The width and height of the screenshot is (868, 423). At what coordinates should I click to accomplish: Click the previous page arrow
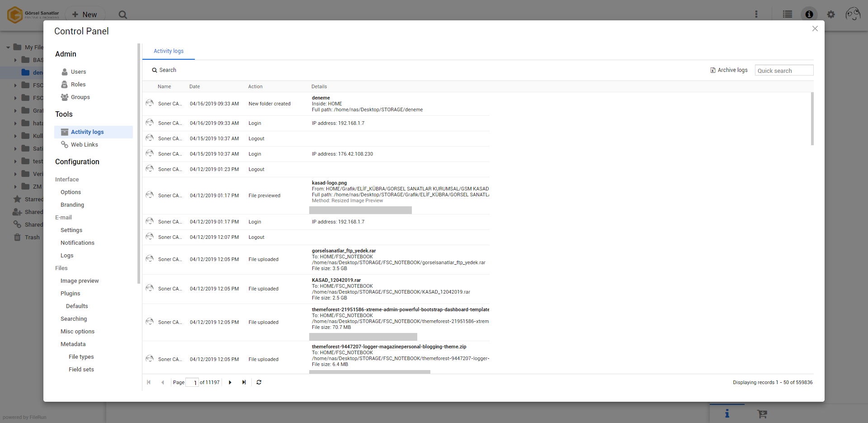[x=163, y=382]
